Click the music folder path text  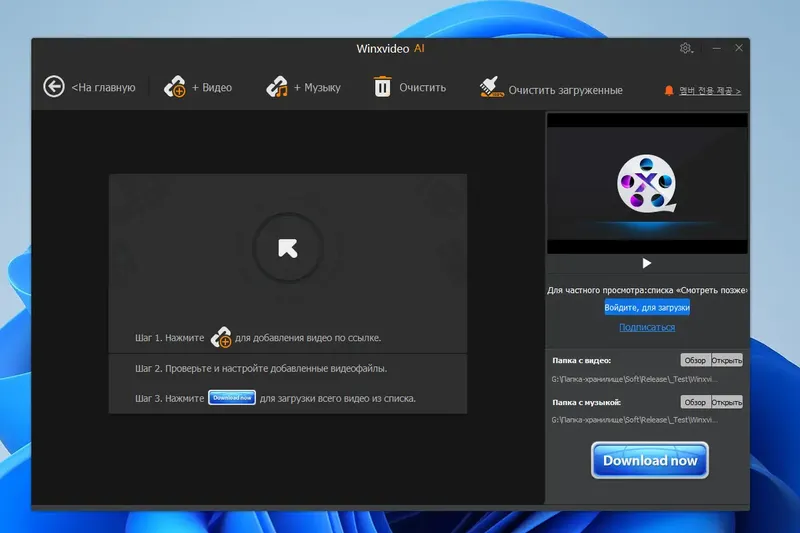(x=635, y=420)
